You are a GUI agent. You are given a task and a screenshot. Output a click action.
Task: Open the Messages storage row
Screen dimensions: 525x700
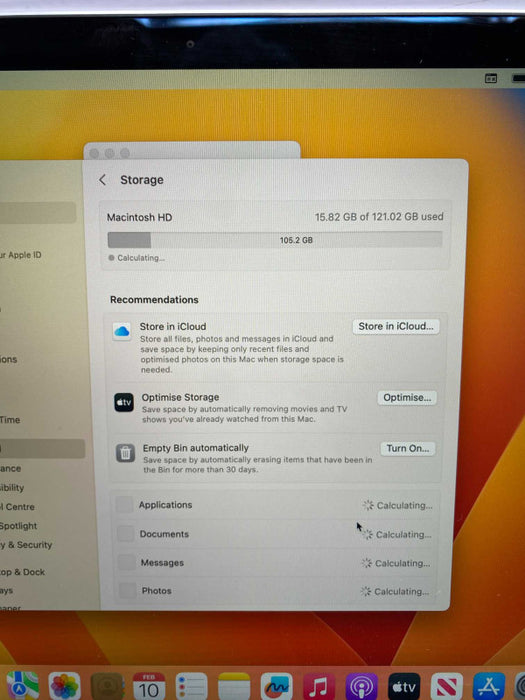(274, 562)
